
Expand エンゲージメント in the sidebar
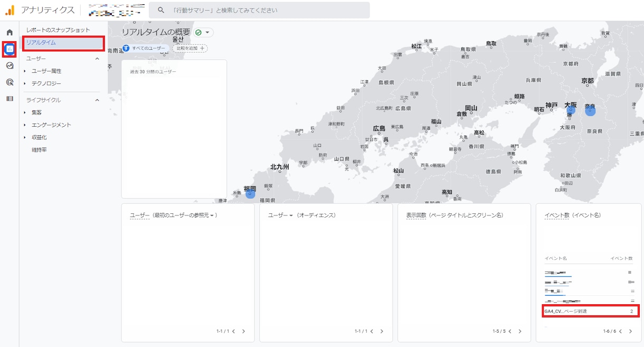pyautogui.click(x=25, y=125)
